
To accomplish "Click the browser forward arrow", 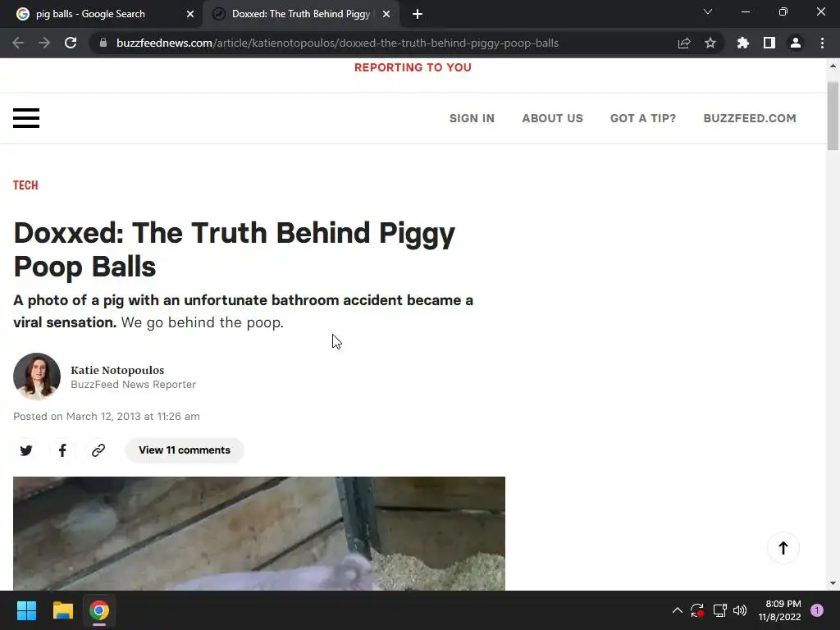I will point(44,43).
